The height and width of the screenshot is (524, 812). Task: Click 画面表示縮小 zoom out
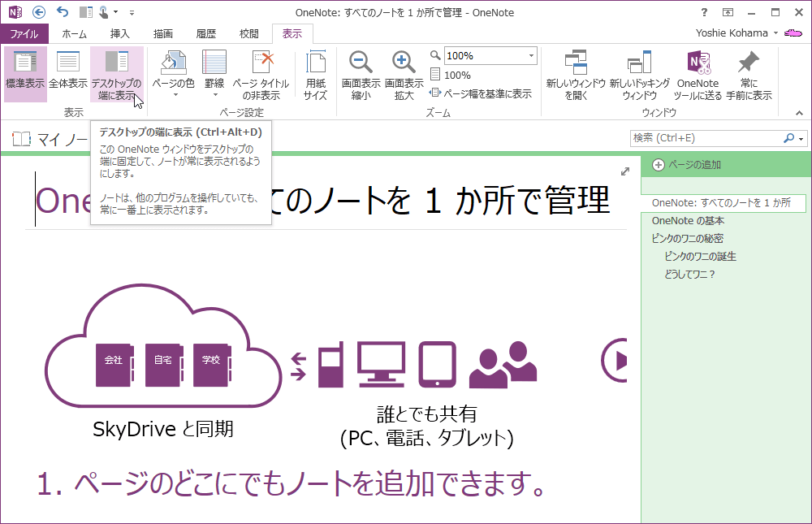[361, 76]
